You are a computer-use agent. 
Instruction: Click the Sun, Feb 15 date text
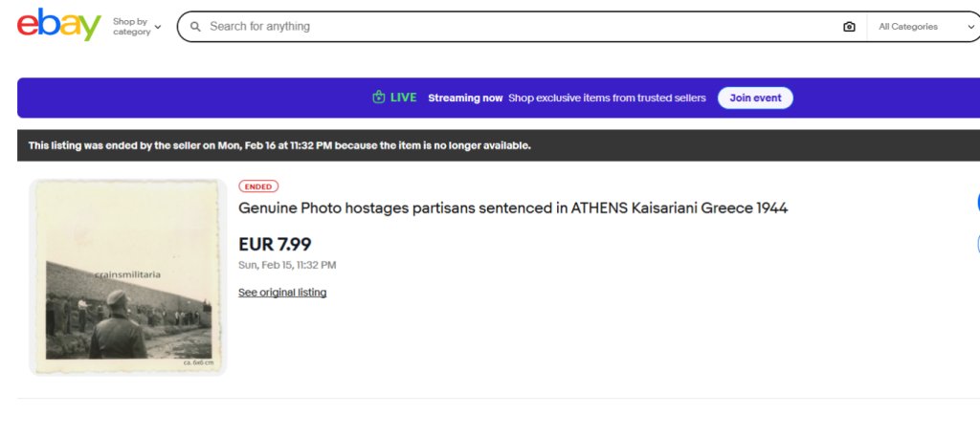click(x=287, y=265)
